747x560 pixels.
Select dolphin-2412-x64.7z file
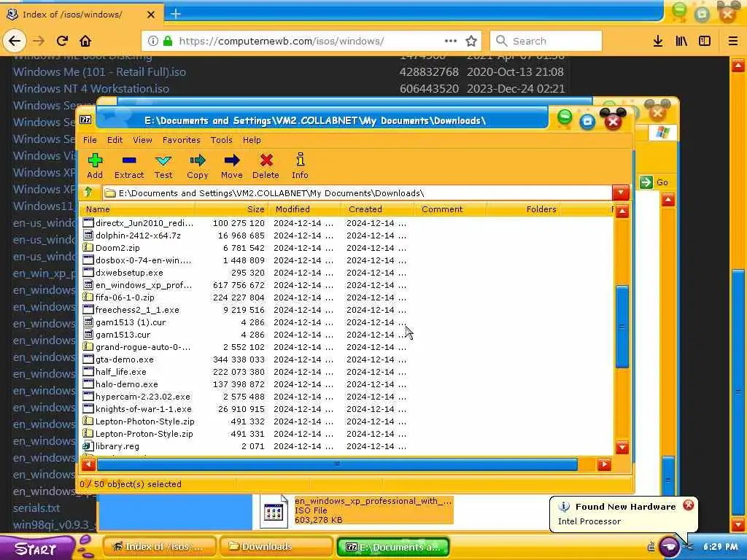pyautogui.click(x=138, y=236)
